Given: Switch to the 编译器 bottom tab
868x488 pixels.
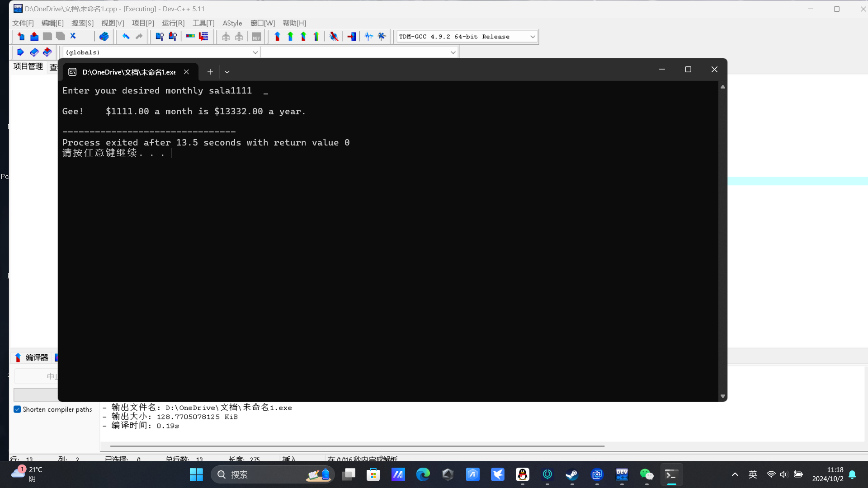Looking at the screenshot, I should pyautogui.click(x=32, y=357).
